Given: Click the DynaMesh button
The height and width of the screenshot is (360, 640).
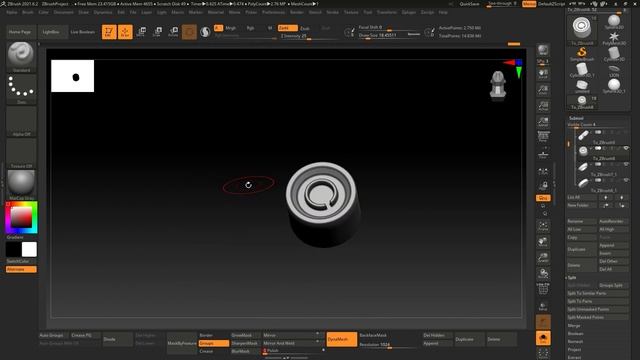Looking at the screenshot, I should click(x=342, y=339).
